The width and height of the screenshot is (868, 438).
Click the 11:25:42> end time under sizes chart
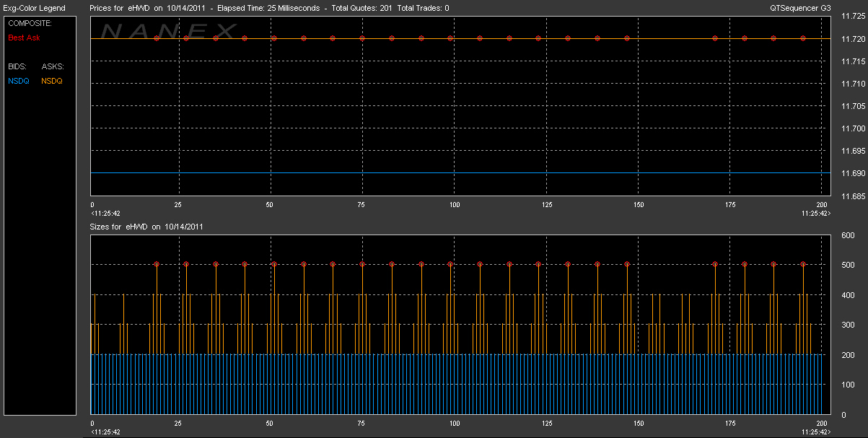tap(815, 432)
